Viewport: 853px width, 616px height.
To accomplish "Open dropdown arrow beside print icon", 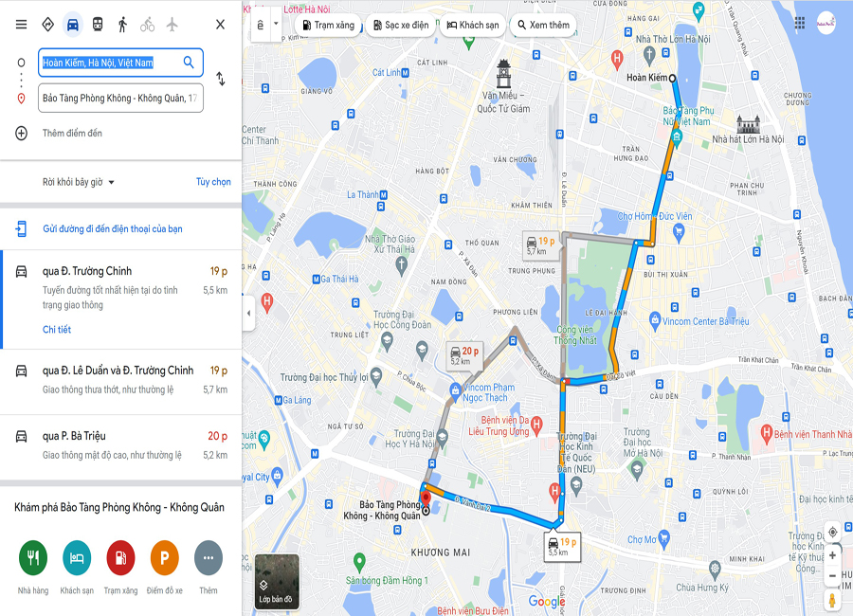I will pos(276,24).
